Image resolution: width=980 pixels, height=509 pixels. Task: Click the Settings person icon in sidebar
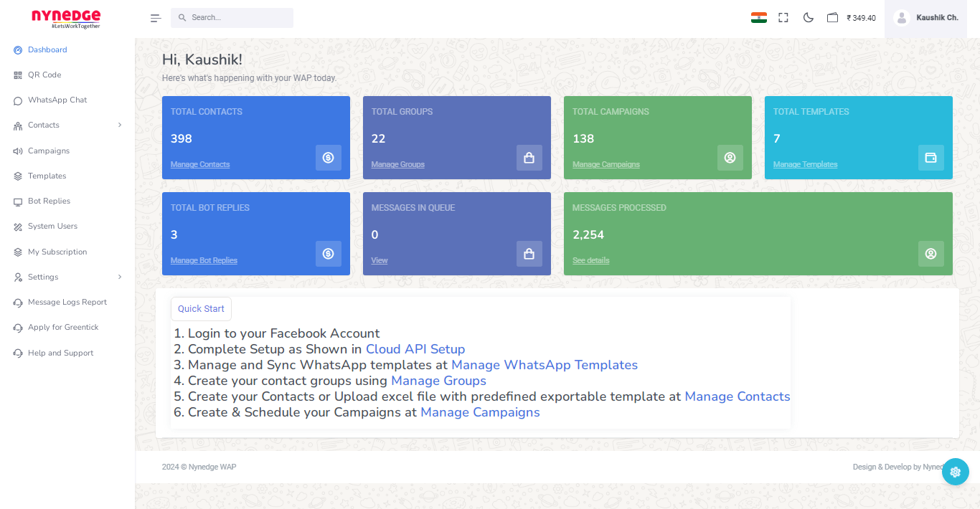click(18, 277)
